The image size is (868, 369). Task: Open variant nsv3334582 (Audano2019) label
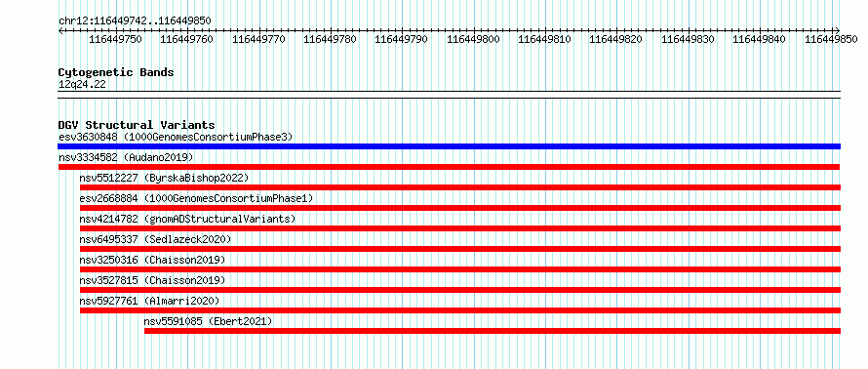point(126,157)
